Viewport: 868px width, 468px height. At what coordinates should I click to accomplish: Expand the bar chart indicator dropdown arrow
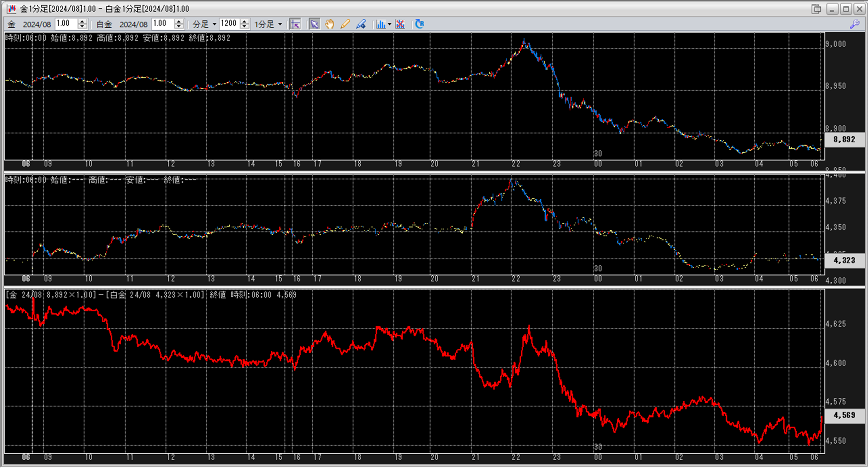click(390, 24)
